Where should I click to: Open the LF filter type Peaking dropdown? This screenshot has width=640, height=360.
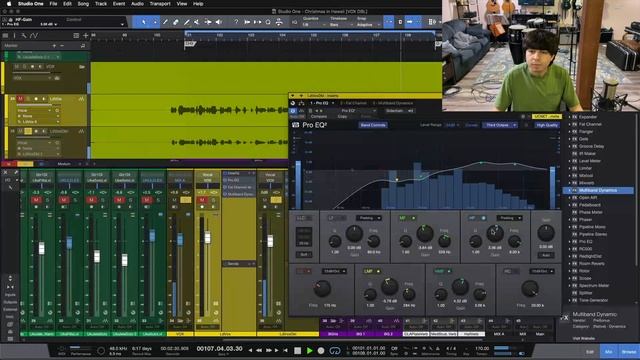pos(368,218)
